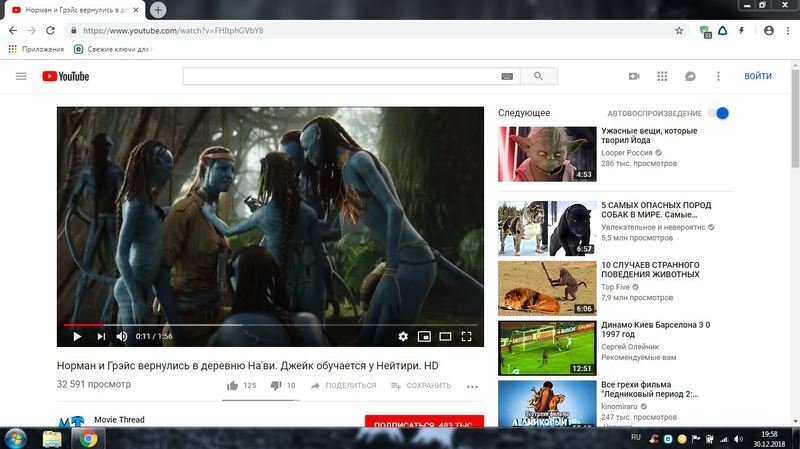The image size is (800, 449).
Task: Enter full screen mode in player
Action: point(466,336)
